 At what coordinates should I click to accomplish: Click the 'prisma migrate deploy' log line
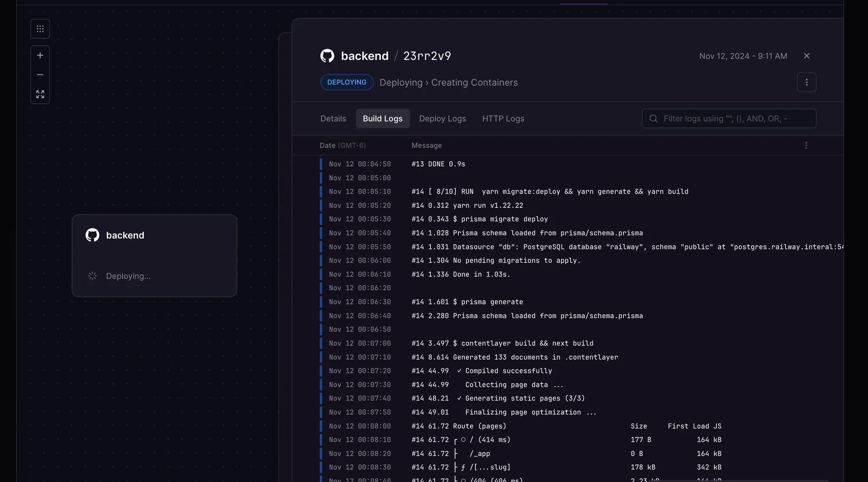[x=504, y=219]
